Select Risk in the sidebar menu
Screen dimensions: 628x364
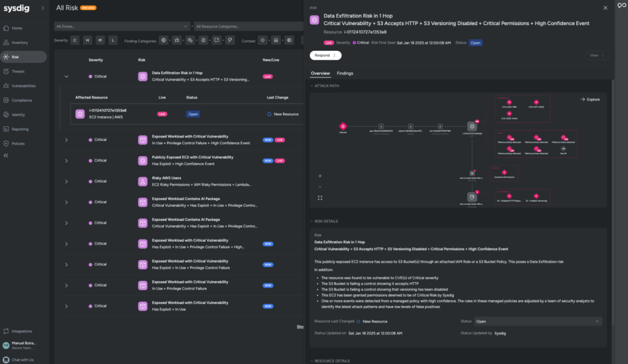(x=23, y=57)
